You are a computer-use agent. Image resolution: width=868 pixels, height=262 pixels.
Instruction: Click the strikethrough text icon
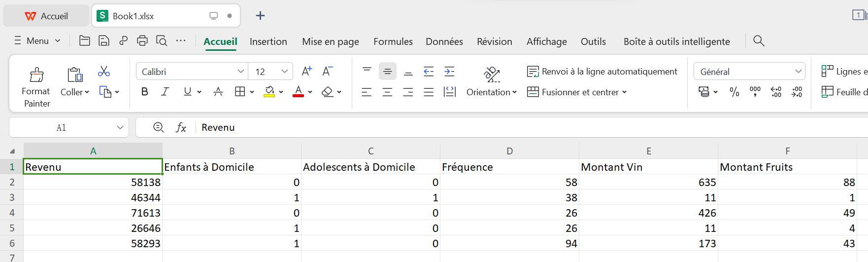pos(218,92)
